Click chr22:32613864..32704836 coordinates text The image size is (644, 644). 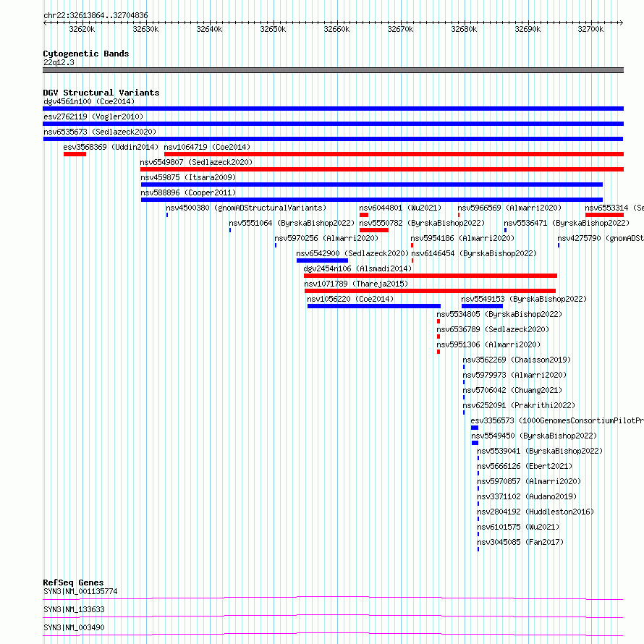[x=96, y=16]
